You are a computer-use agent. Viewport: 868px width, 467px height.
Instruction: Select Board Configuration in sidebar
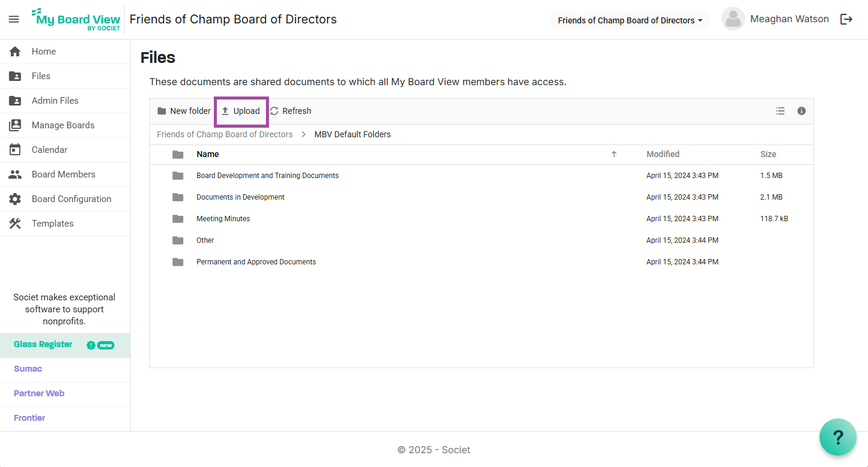[71, 199]
